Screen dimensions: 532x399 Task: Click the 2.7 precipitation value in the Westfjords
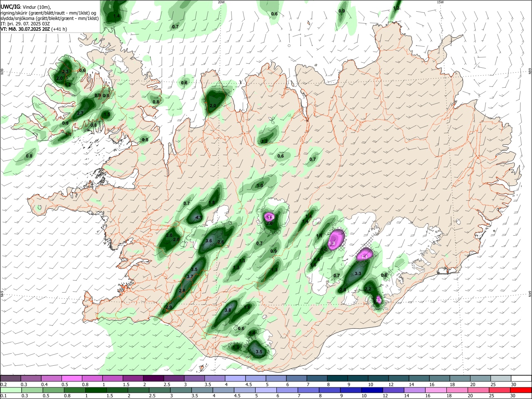pyautogui.click(x=81, y=113)
